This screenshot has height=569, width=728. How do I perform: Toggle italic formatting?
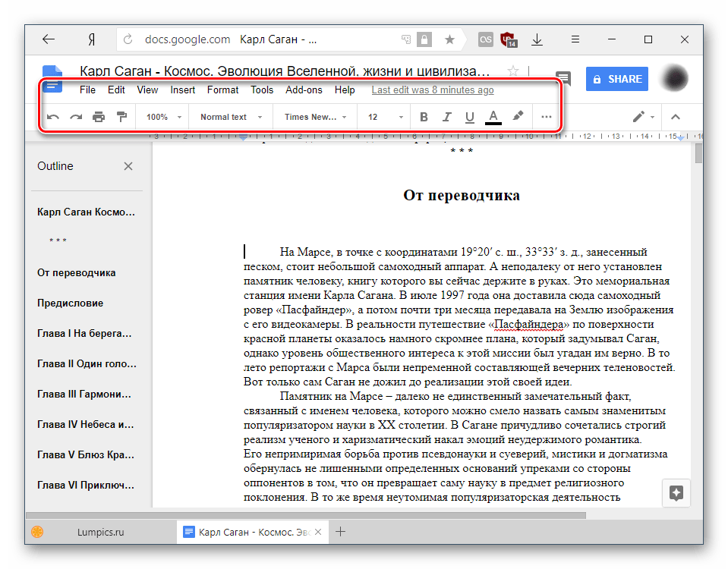pyautogui.click(x=446, y=117)
